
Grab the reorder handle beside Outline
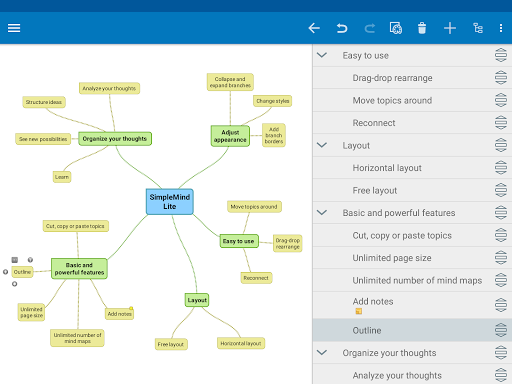coord(501,330)
